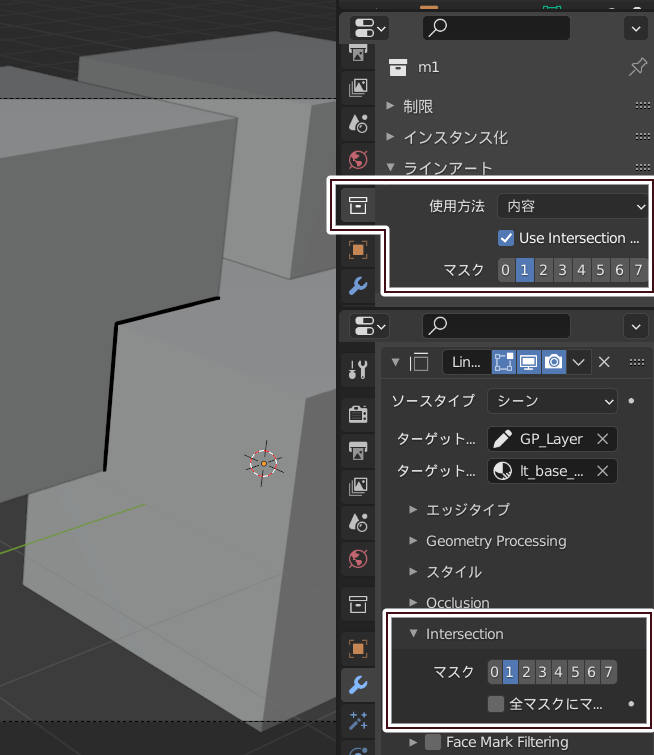Open the ソースタイプ dropdown showing シーン
This screenshot has width=654, height=755.
552,401
